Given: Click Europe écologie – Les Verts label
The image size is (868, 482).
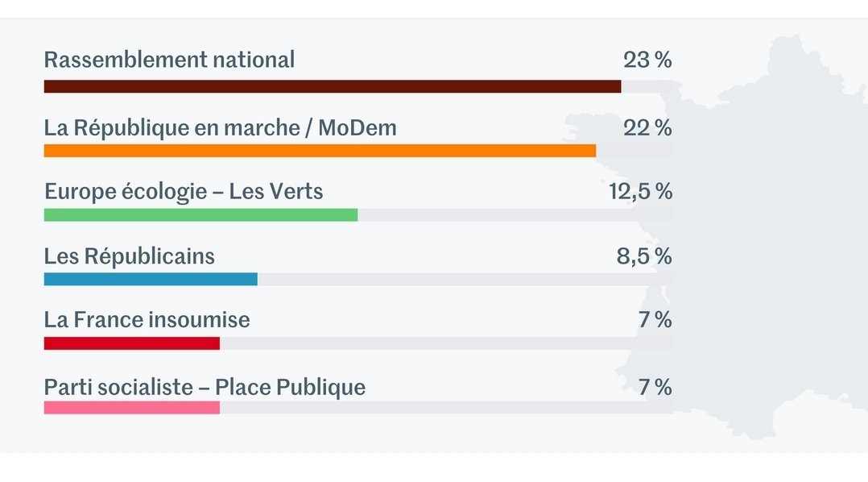Looking at the screenshot, I should pos(184,192).
